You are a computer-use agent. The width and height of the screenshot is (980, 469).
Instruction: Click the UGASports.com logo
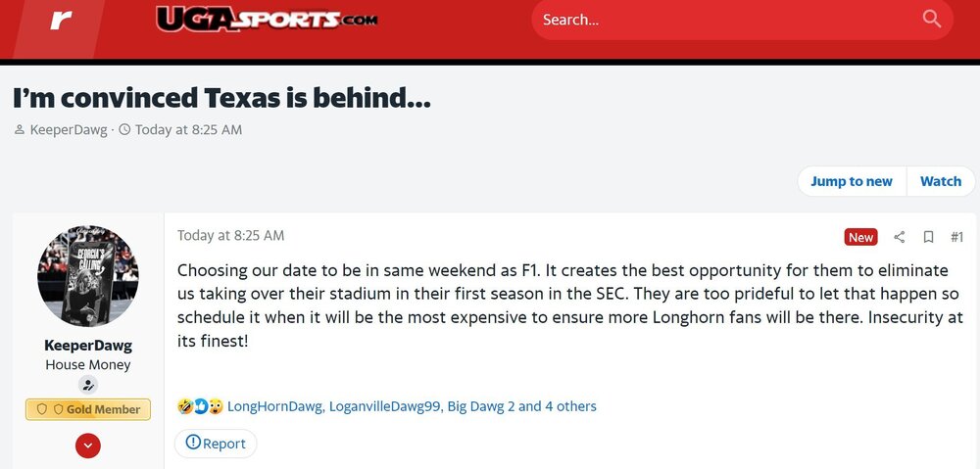267,20
